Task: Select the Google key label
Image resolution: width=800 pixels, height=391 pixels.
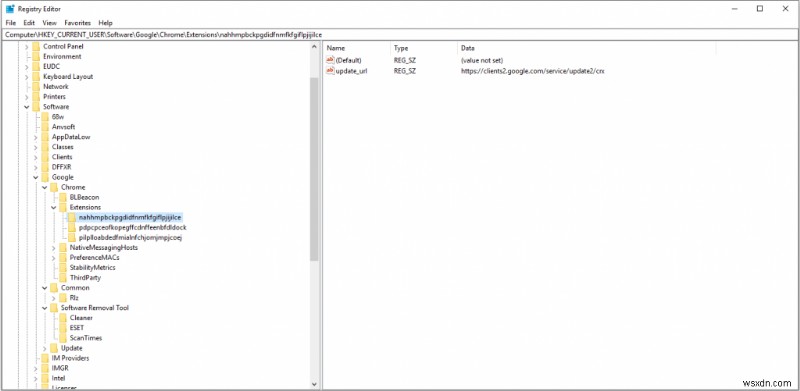Action: click(62, 177)
